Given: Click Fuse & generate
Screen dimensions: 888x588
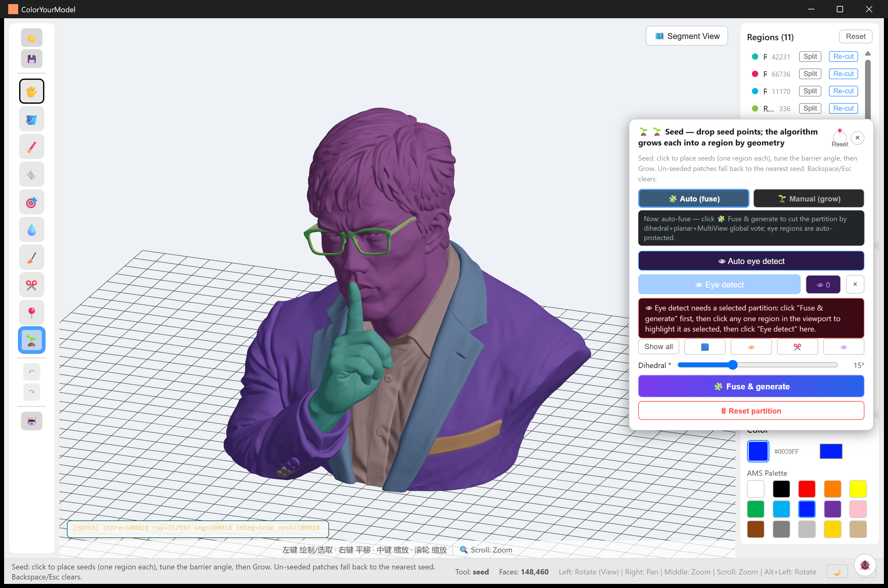Looking at the screenshot, I should pos(751,386).
